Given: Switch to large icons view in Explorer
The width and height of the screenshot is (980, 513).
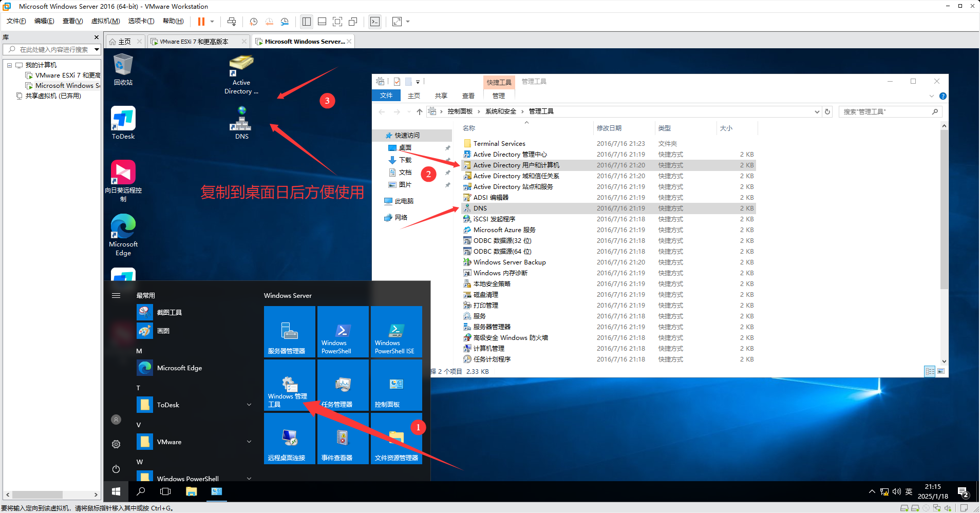Looking at the screenshot, I should pos(941,371).
